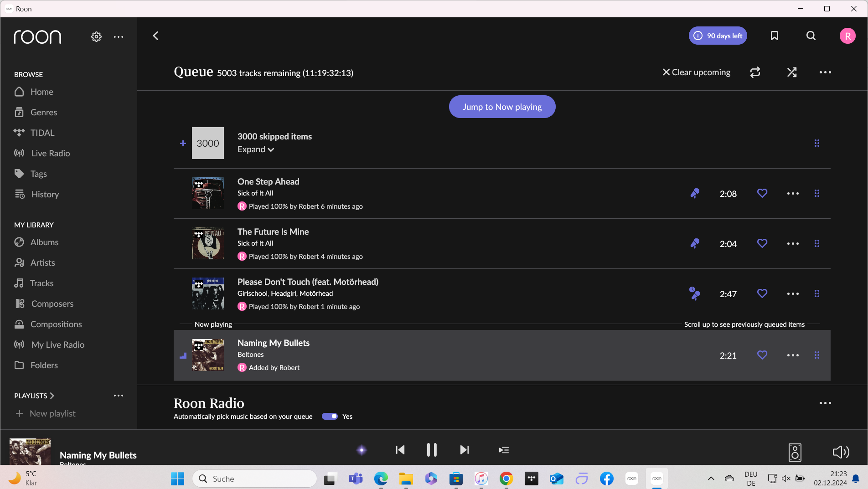Image resolution: width=868 pixels, height=489 pixels.
Task: Open the bookmarks icon
Action: 774,36
